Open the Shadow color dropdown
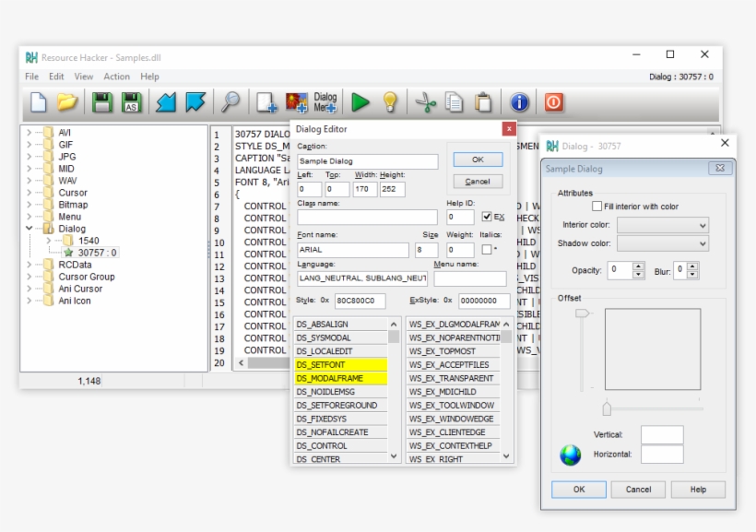The width and height of the screenshot is (756, 532). coord(663,243)
